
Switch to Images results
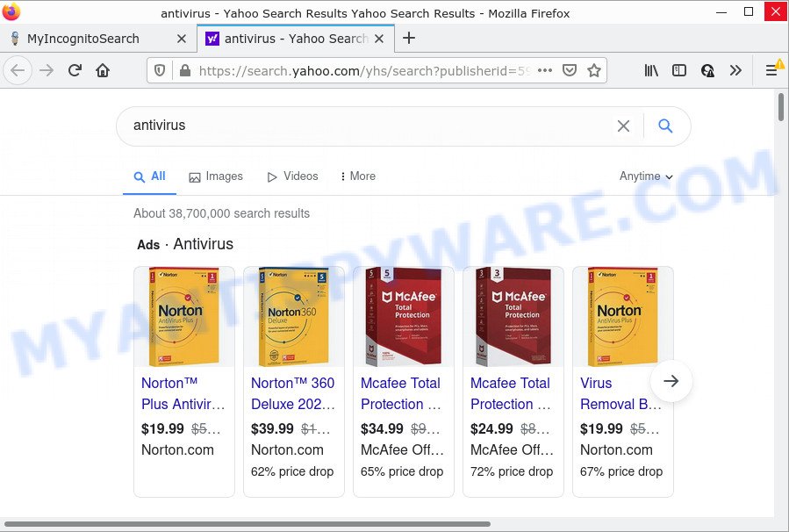pyautogui.click(x=216, y=176)
